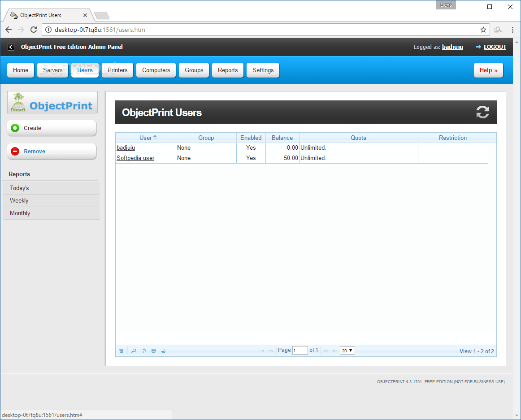Click the ObjectPrint Fitosoft logo
The image size is (521, 420).
click(52, 102)
